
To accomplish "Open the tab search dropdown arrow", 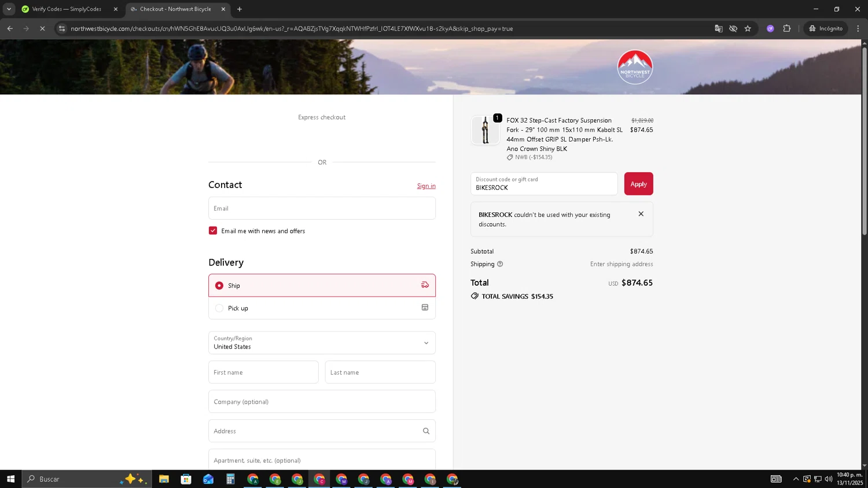I will coord(9,9).
